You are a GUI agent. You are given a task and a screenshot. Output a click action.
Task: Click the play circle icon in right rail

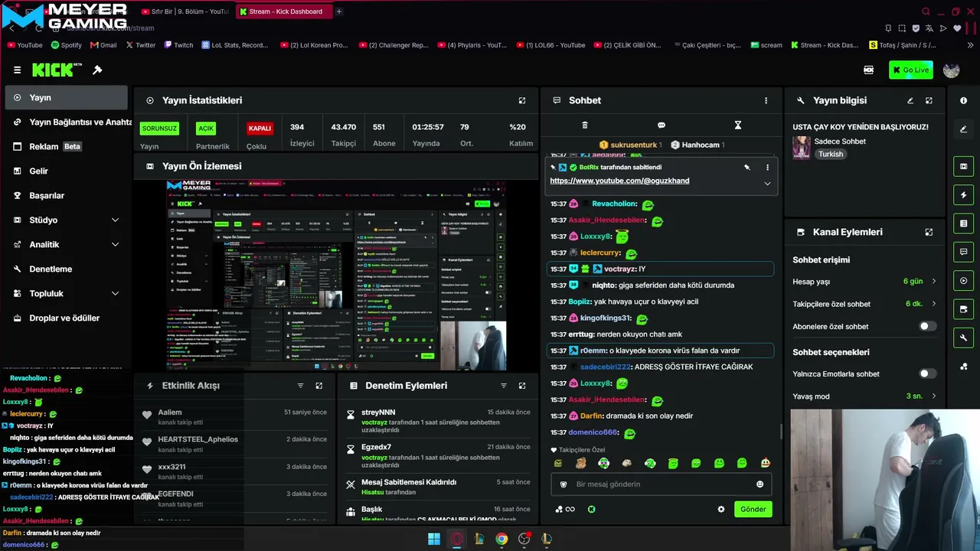pos(963,281)
